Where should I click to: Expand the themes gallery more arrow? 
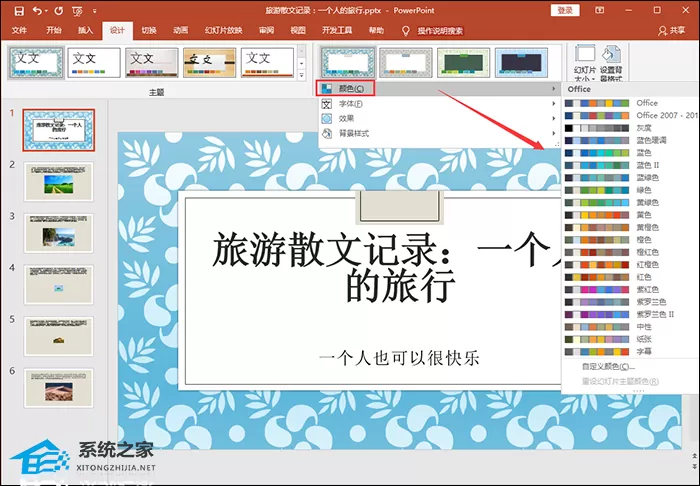tap(301, 75)
